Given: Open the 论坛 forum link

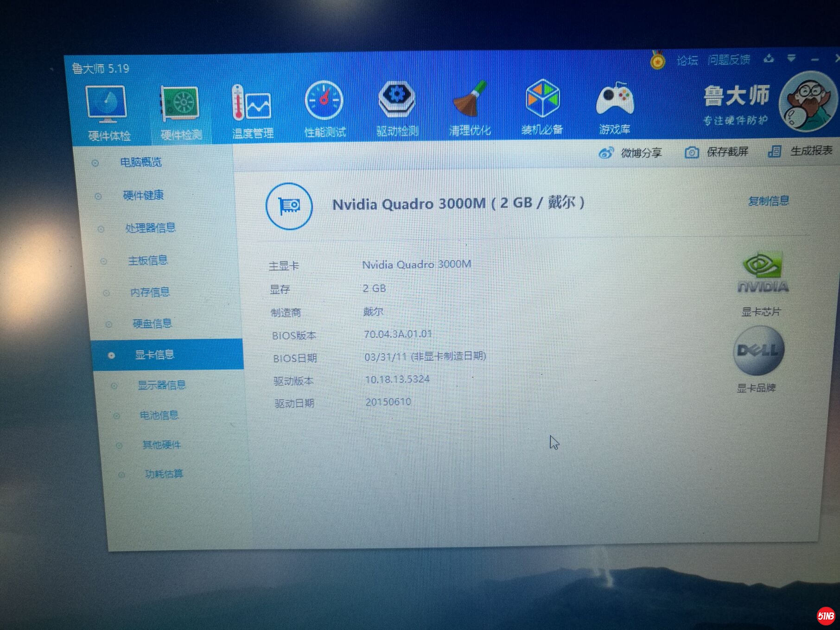Looking at the screenshot, I should coord(687,60).
